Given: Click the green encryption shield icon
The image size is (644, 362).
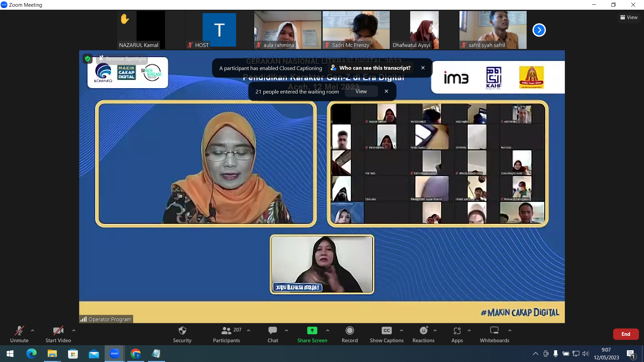Looking at the screenshot, I should click(88, 59).
